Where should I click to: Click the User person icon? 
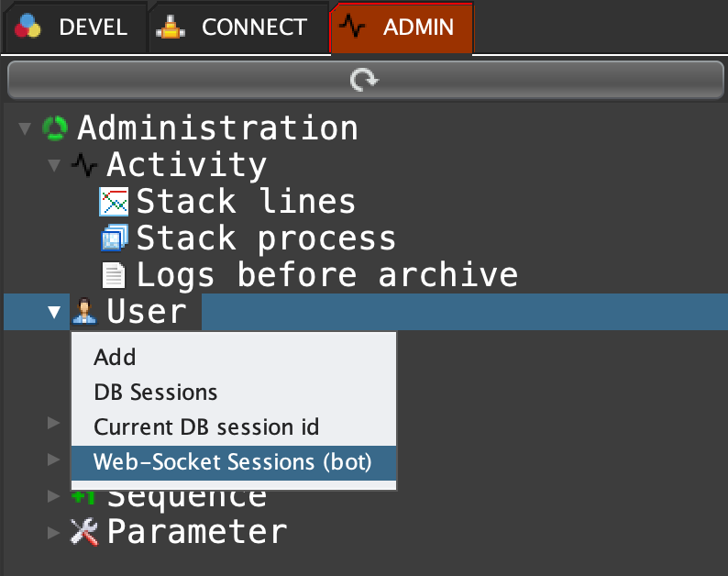84,312
